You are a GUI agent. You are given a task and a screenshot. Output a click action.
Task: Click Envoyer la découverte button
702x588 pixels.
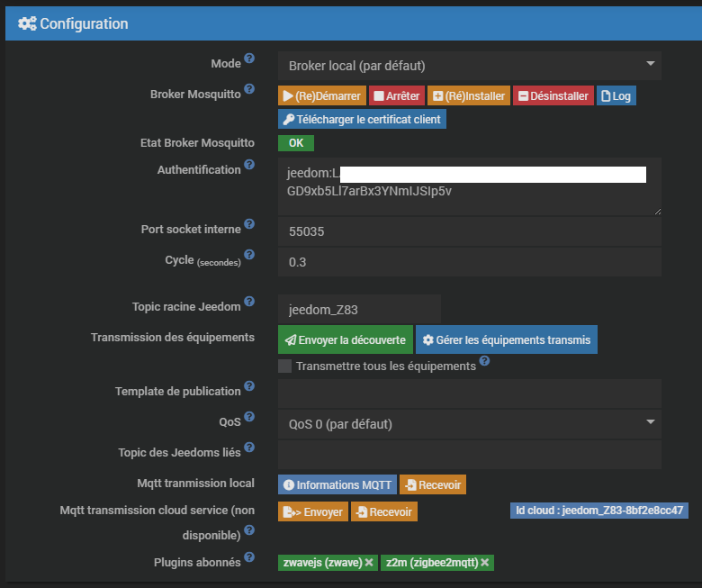(346, 339)
